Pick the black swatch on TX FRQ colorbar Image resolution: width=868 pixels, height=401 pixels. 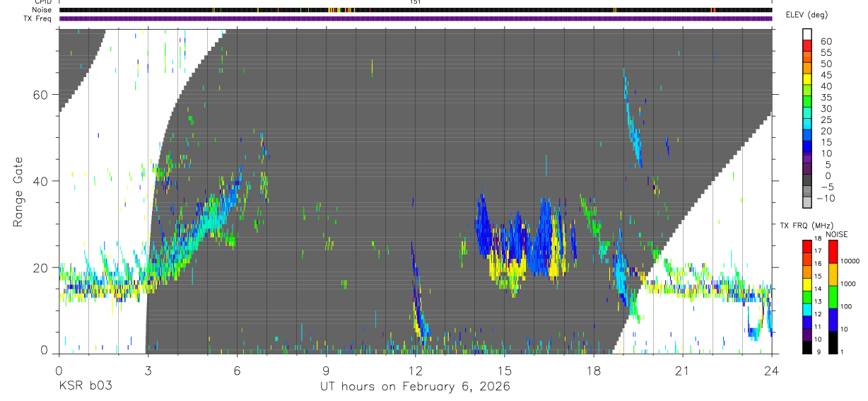tap(807, 347)
